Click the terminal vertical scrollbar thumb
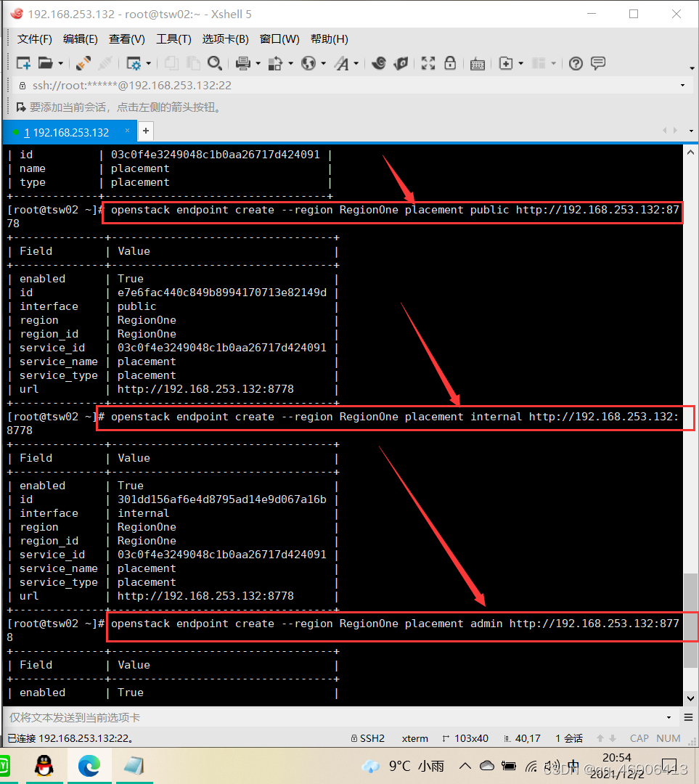Viewport: 699px width, 784px height. [690, 620]
